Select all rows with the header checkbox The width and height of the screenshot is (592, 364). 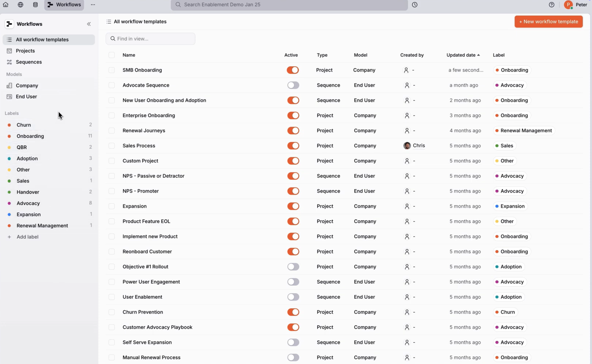pos(112,55)
